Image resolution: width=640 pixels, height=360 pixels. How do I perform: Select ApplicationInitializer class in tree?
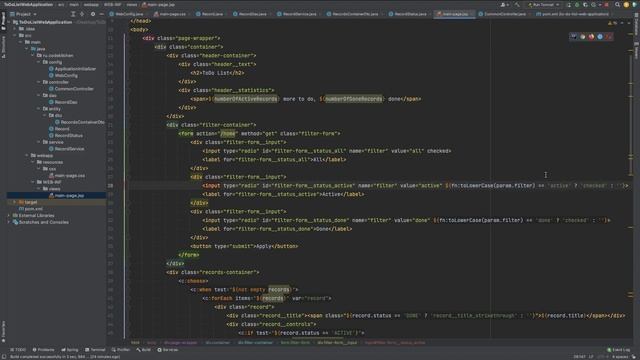72,69
